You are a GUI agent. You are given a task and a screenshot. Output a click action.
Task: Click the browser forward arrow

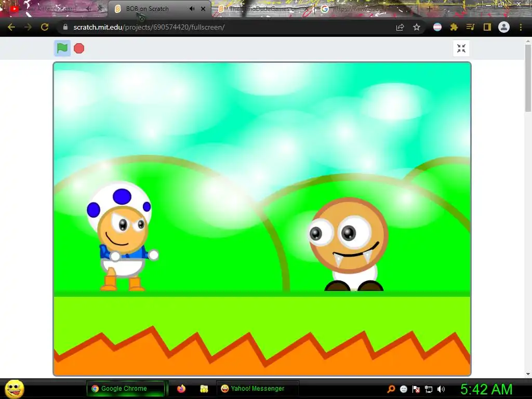click(x=28, y=27)
